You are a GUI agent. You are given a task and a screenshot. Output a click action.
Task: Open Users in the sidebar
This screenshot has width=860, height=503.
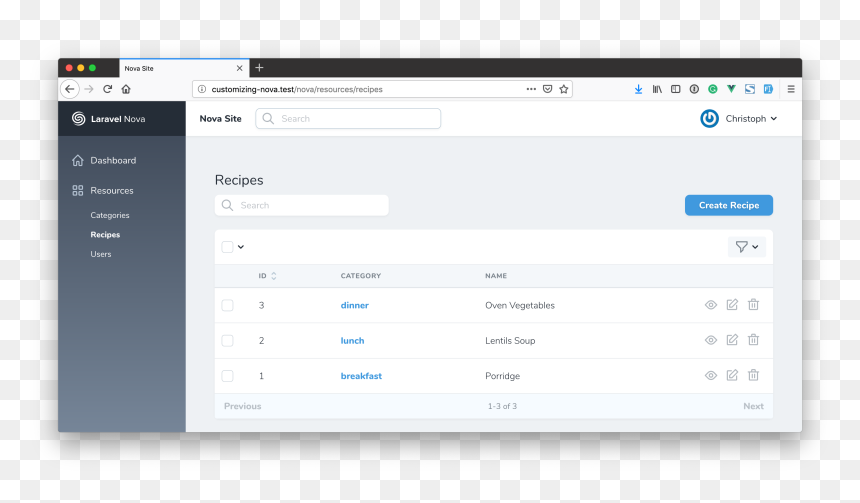100,254
